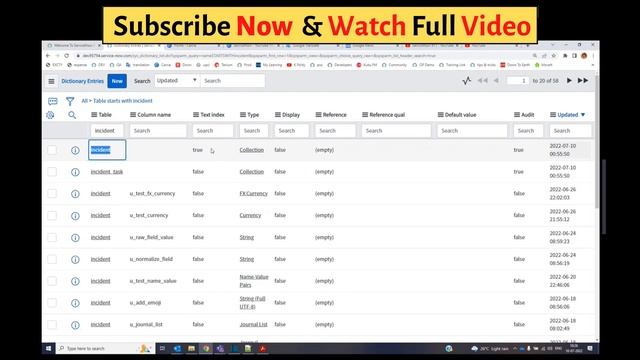
Task: Click the list Search text field
Action: click(233, 81)
